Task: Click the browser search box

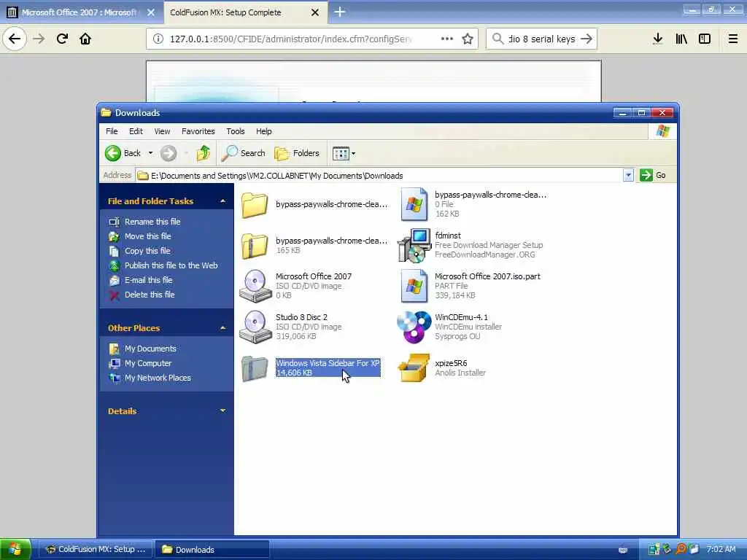Action: (x=541, y=39)
